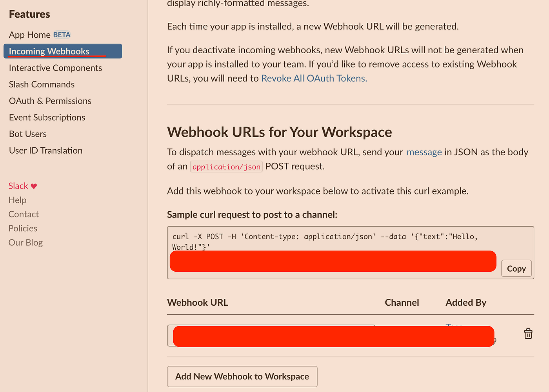Image resolution: width=549 pixels, height=392 pixels.
Task: Click the Features sidebar heading
Action: (29, 14)
